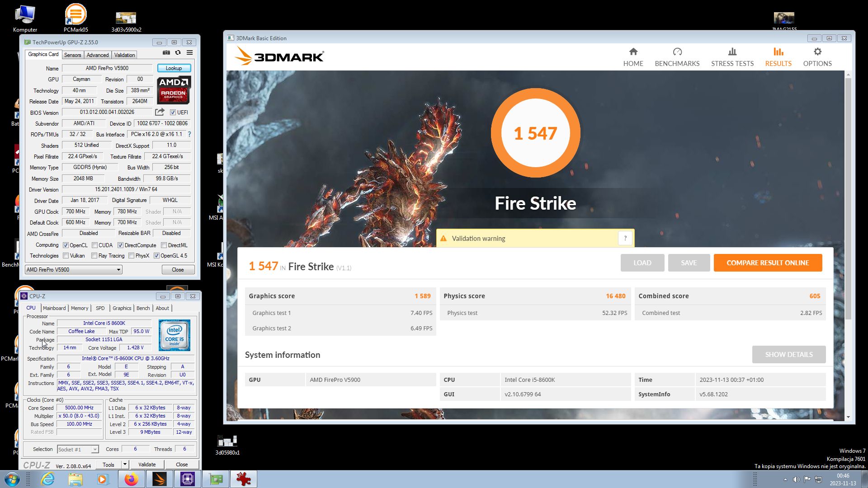Switch to the Validation tab in GPU-Z
Viewport: 868px width, 488px height.
(x=124, y=55)
